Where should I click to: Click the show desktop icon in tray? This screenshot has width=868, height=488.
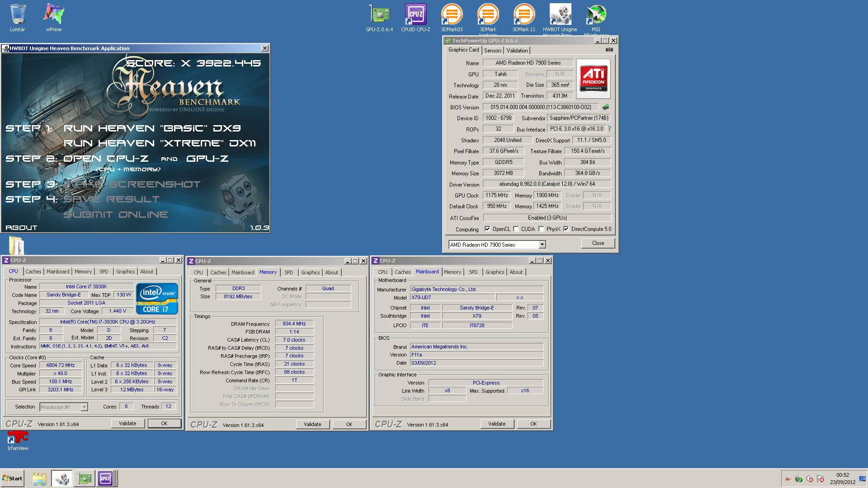tap(863, 479)
